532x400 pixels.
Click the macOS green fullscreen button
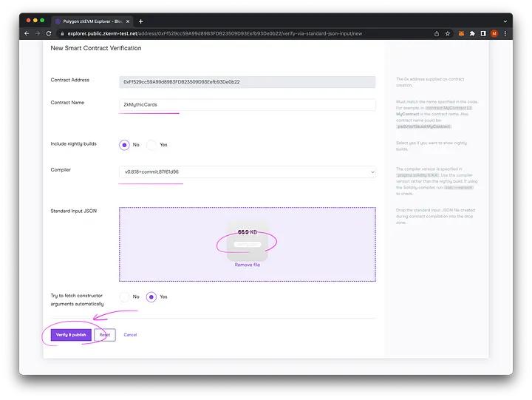[x=42, y=21]
